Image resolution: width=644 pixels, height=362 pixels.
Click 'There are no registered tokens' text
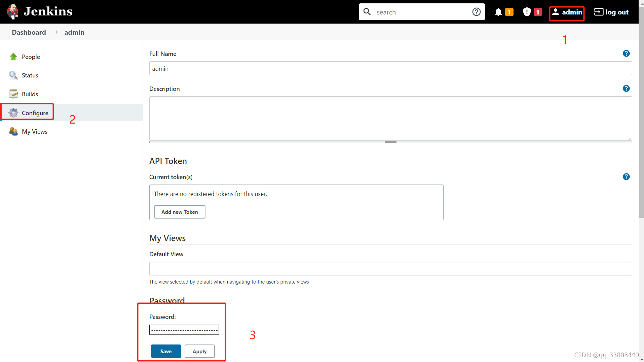point(211,194)
